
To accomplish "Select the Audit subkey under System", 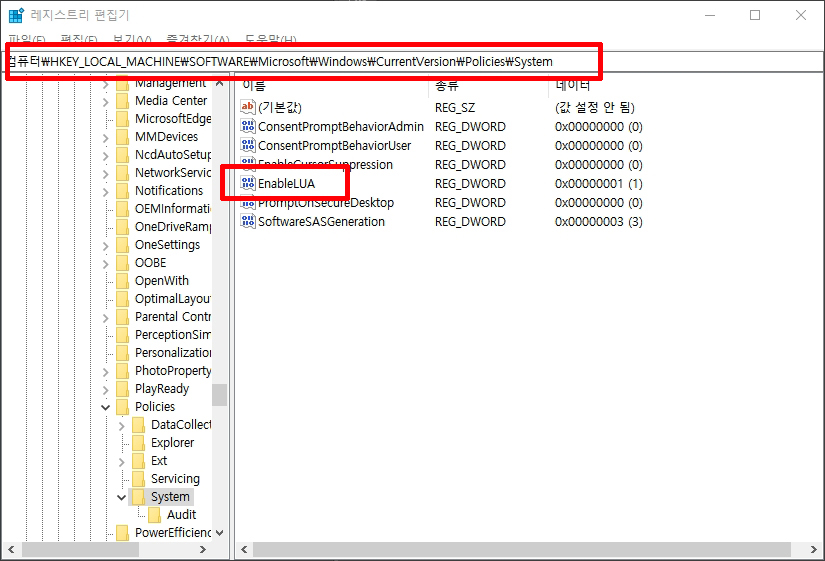I will (182, 514).
